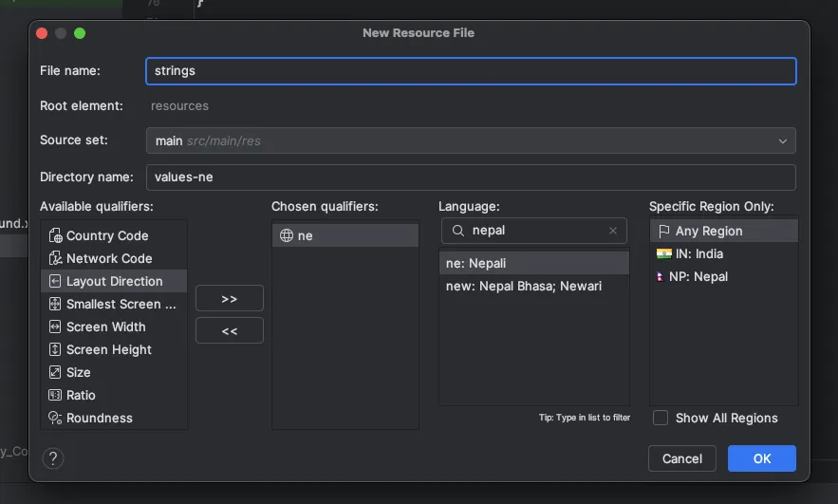
Task: Click the Smallest Screen Width qualifier icon
Action: 55,304
